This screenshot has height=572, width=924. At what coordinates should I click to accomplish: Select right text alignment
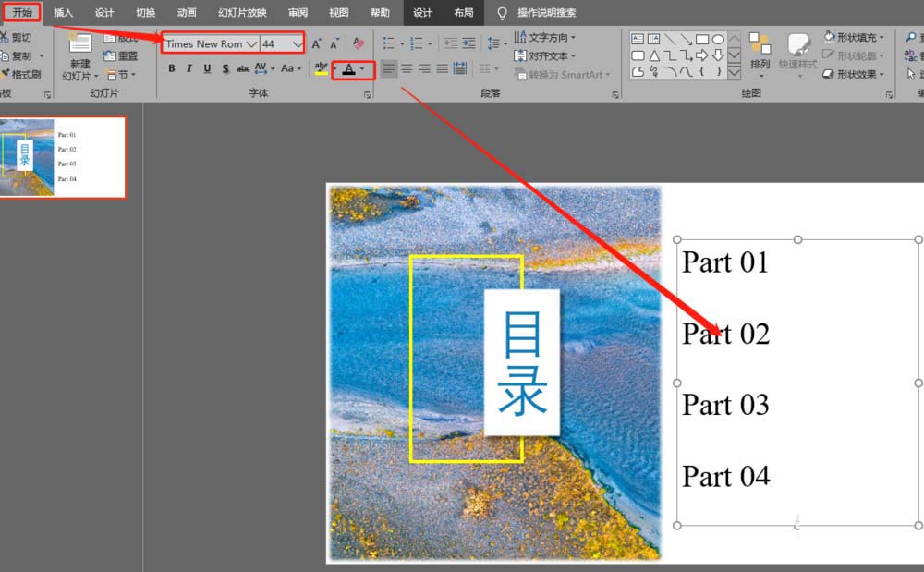(424, 69)
